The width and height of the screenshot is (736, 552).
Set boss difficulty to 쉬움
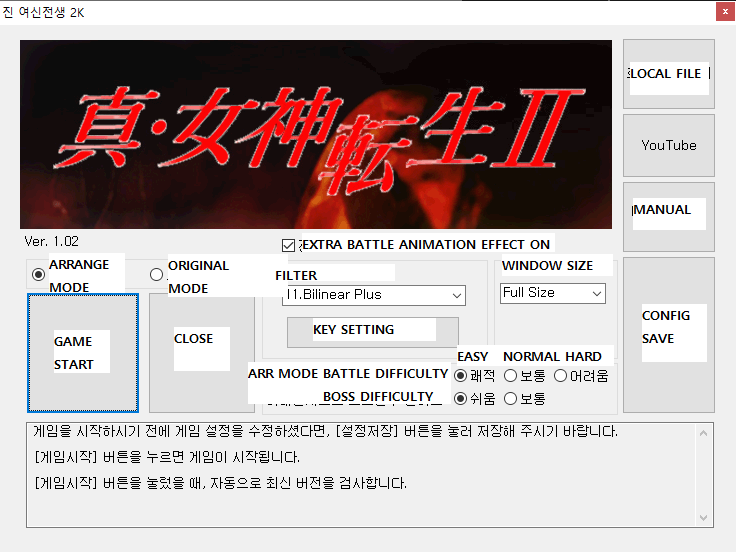460,399
